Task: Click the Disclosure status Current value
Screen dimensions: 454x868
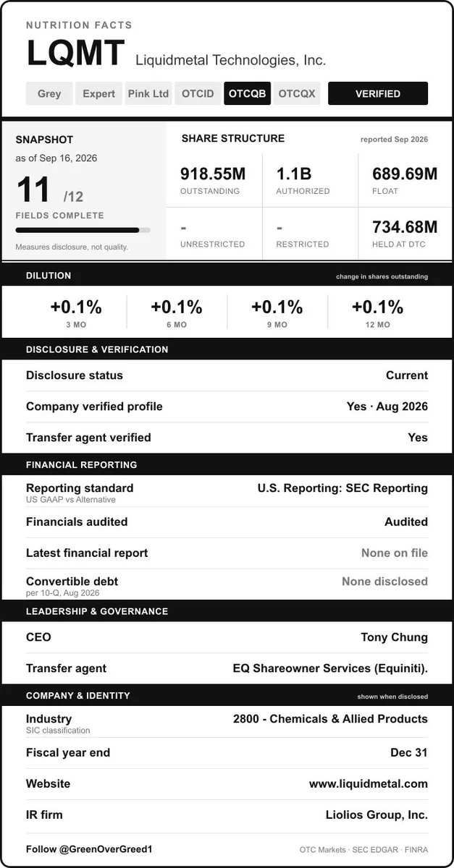Action: 407,375
